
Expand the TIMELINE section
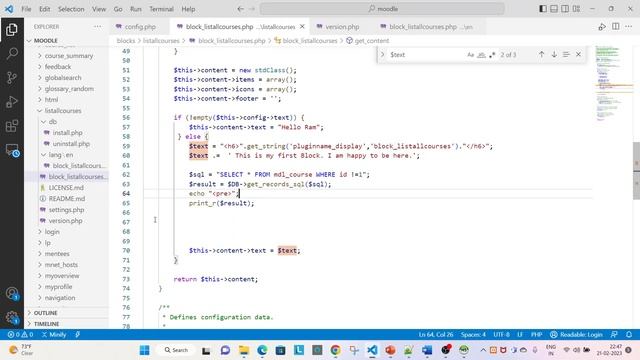[46, 324]
